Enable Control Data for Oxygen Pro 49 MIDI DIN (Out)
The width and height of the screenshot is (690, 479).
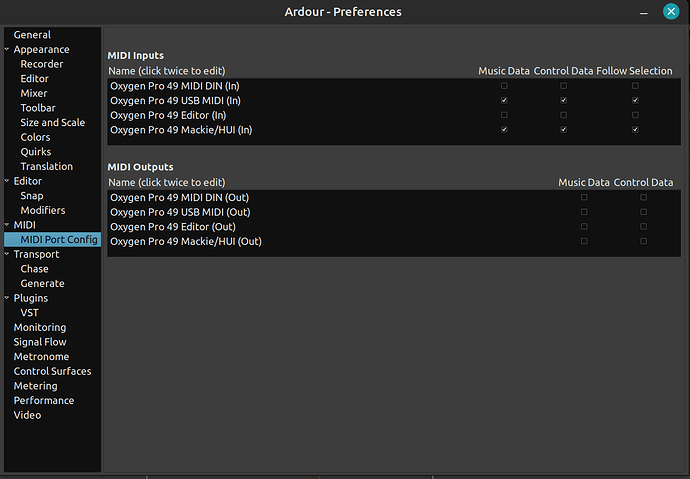tap(643, 198)
